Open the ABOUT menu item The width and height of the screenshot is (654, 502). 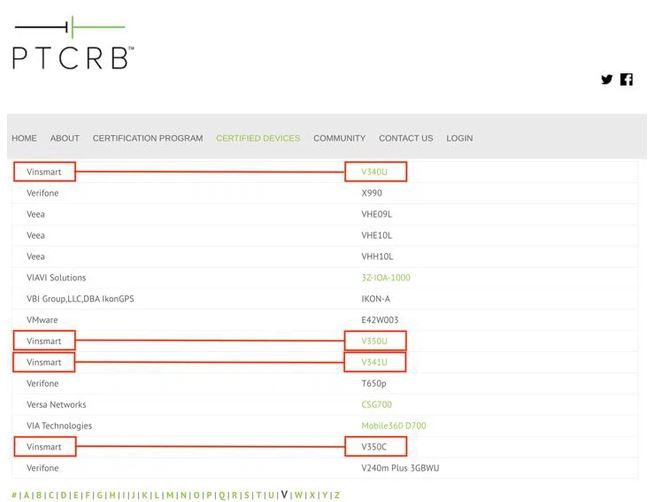pos(65,138)
